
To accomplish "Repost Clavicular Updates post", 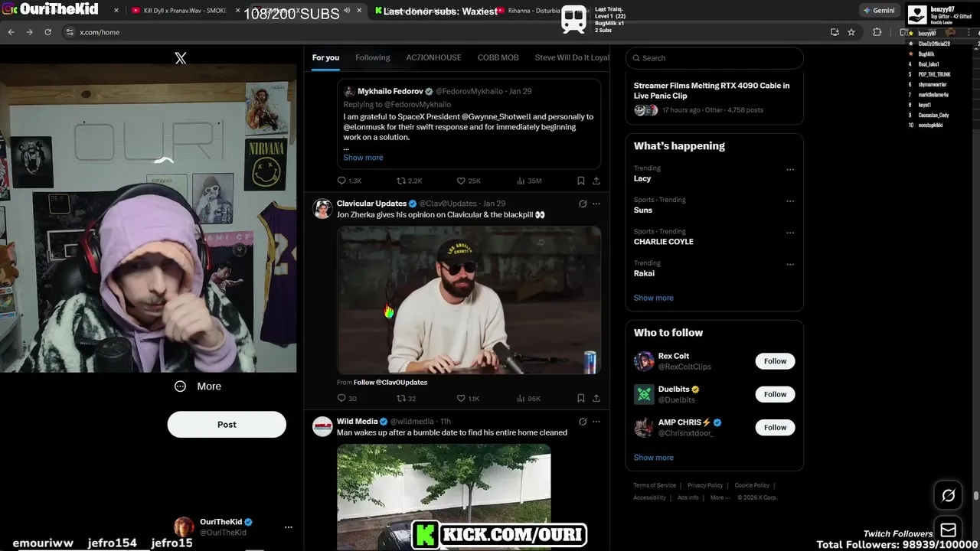I will click(406, 398).
